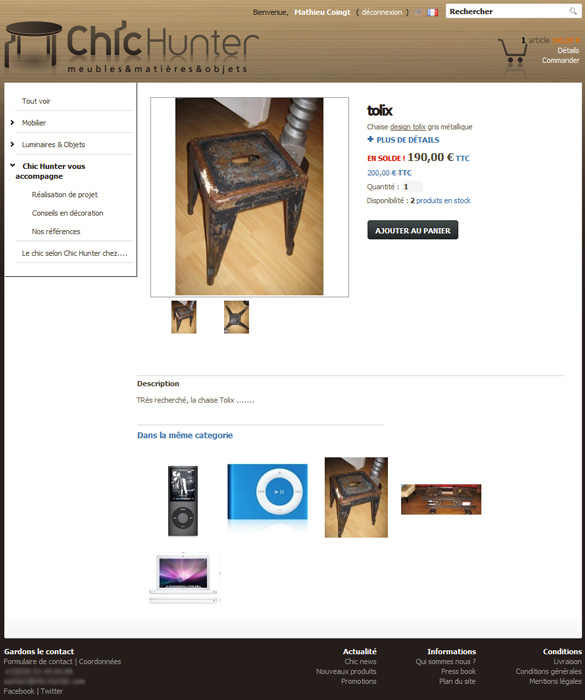Click the Chic Hunter table logo
Viewport: 585px width, 700px height.
click(x=33, y=44)
